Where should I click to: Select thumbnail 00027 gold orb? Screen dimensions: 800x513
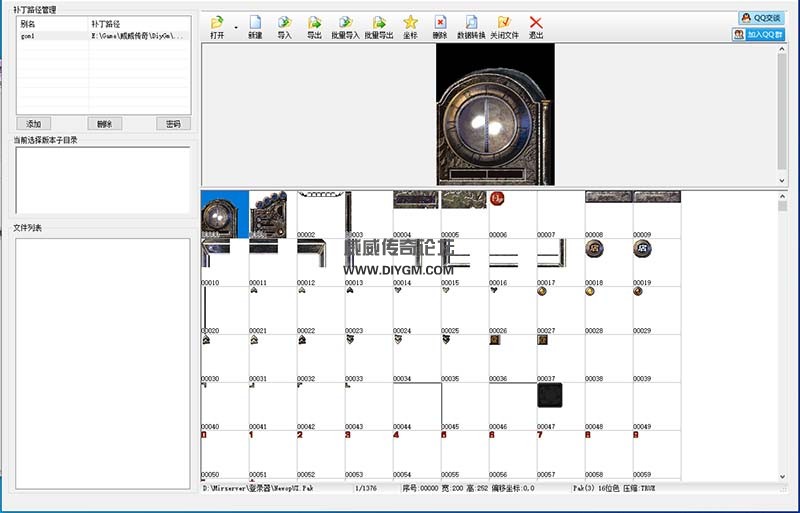tap(560, 310)
